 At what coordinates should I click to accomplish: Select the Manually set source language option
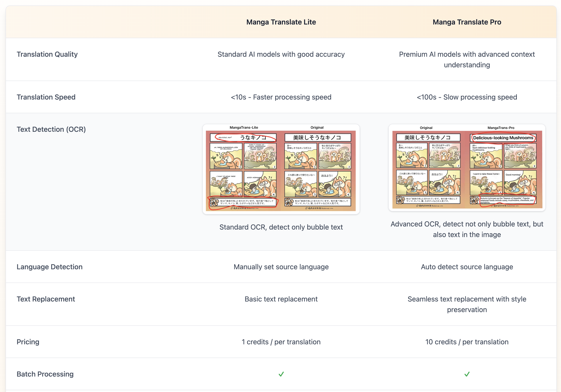click(x=281, y=267)
